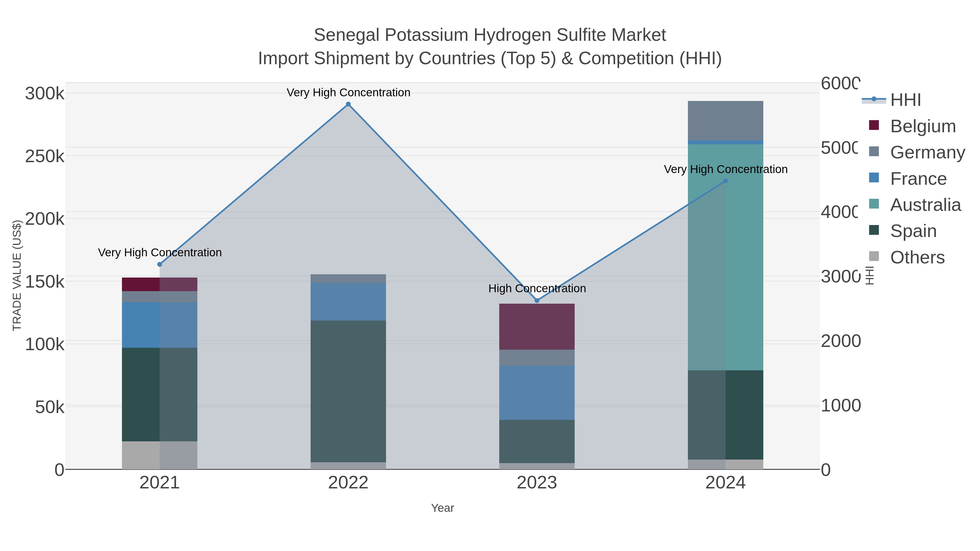The height and width of the screenshot is (551, 980).
Task: Click the HHI peak marker for 2022
Action: (348, 104)
